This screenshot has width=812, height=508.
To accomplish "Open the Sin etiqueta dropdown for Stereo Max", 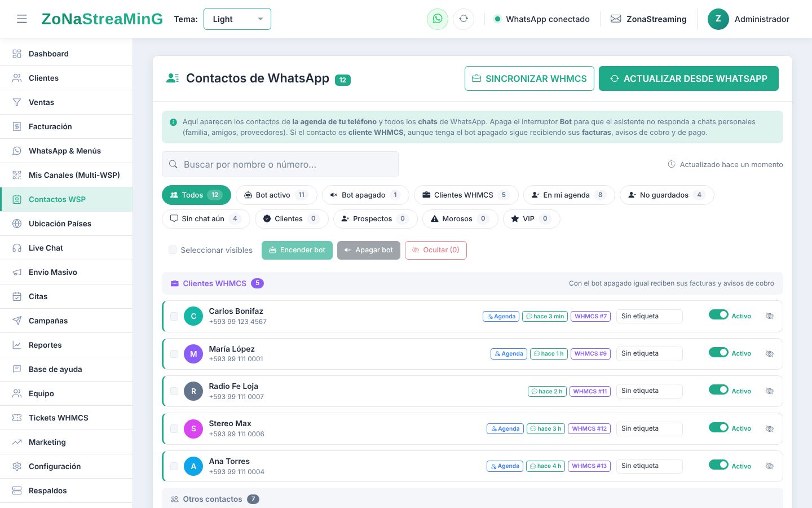I will (x=649, y=428).
